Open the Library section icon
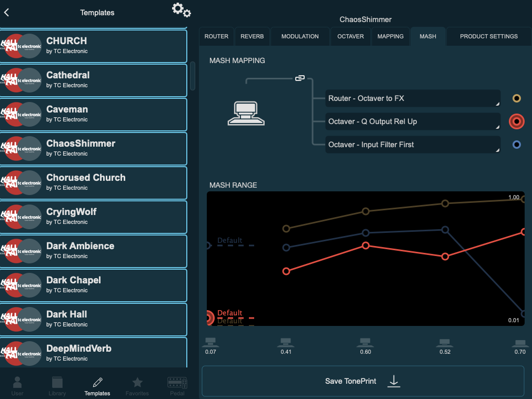 [57, 382]
